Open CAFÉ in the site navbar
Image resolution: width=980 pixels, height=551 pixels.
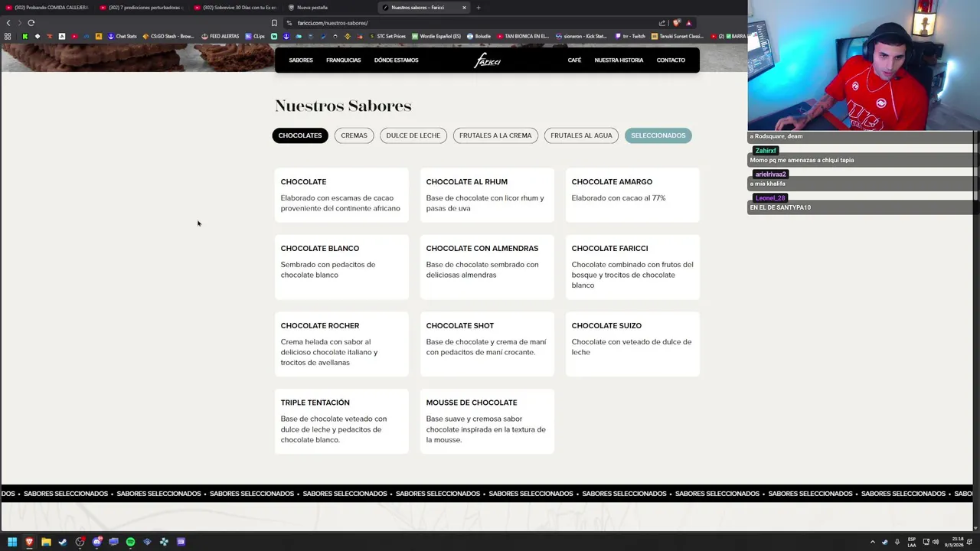pyautogui.click(x=574, y=60)
